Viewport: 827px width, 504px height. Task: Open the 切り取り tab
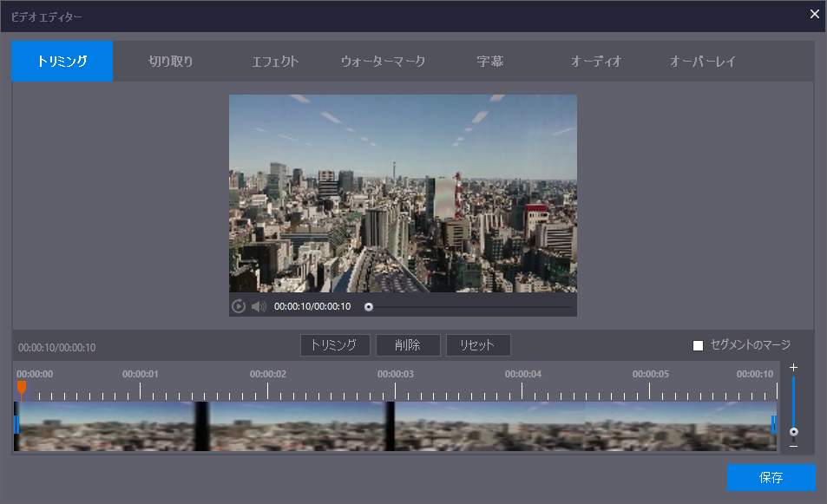(x=170, y=62)
